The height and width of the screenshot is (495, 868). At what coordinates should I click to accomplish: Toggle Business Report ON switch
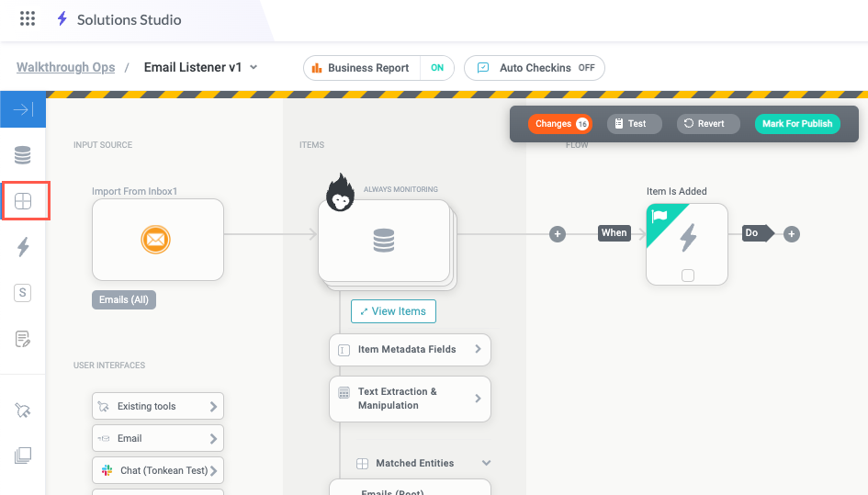tap(437, 68)
